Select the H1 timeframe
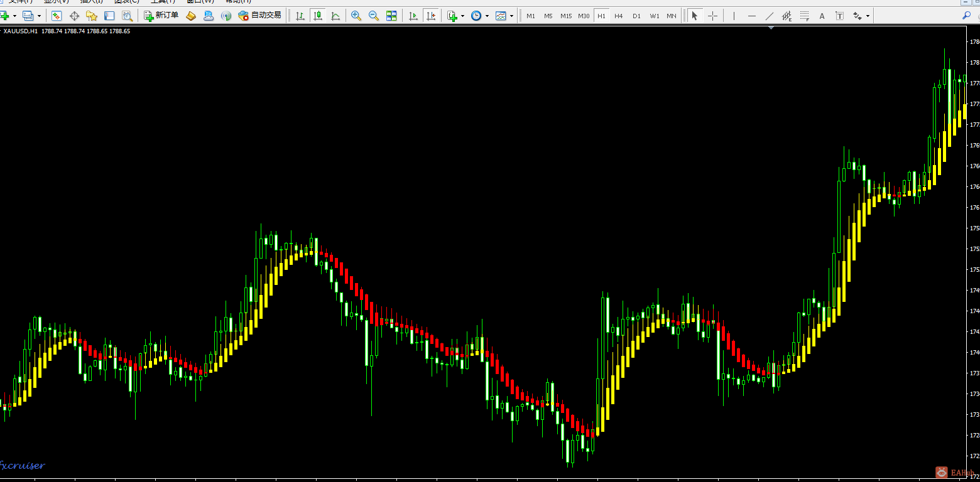 pos(601,16)
